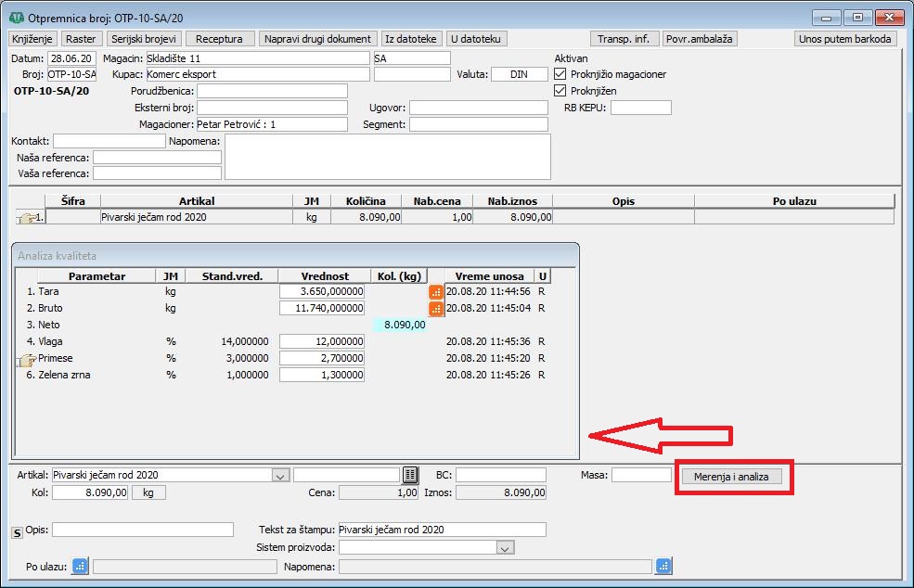Viewport: 914px width, 588px height.
Task: Click the Porudžbenica input field
Action: click(272, 91)
